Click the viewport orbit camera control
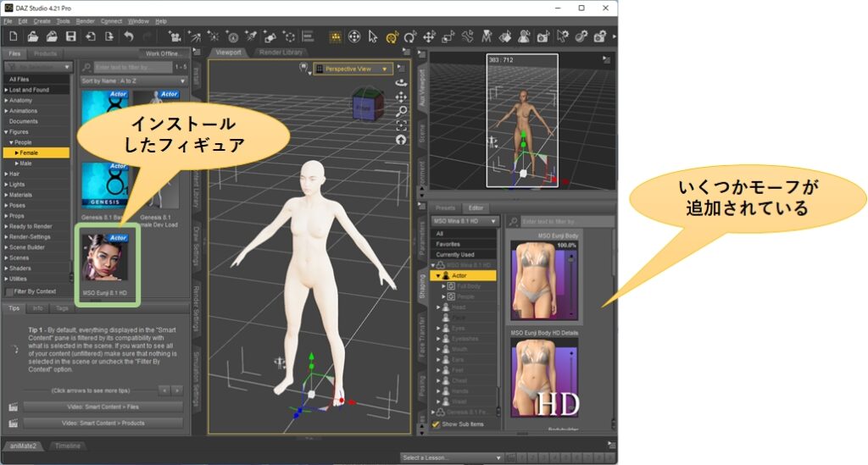This screenshot has width=868, height=465. point(401,83)
